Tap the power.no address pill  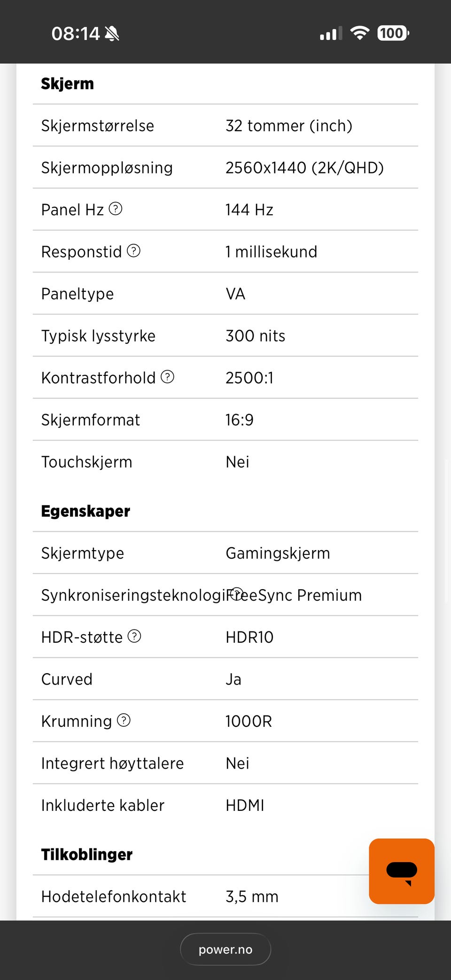click(x=225, y=949)
